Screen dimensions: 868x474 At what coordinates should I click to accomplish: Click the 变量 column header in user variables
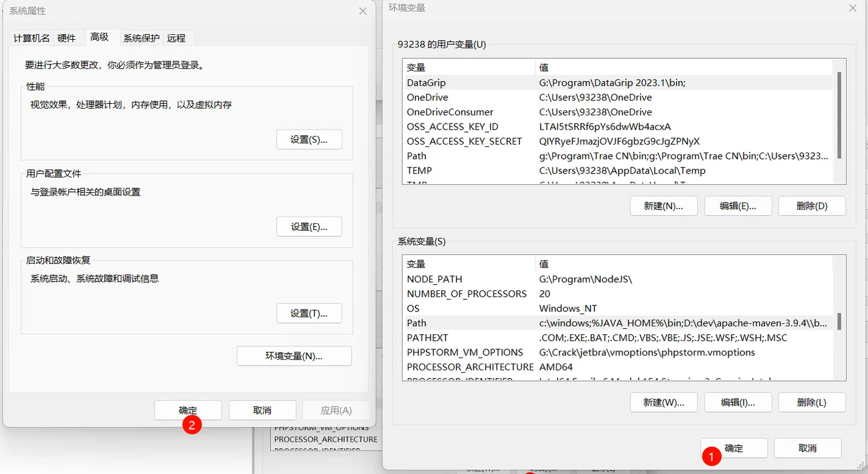pyautogui.click(x=469, y=67)
